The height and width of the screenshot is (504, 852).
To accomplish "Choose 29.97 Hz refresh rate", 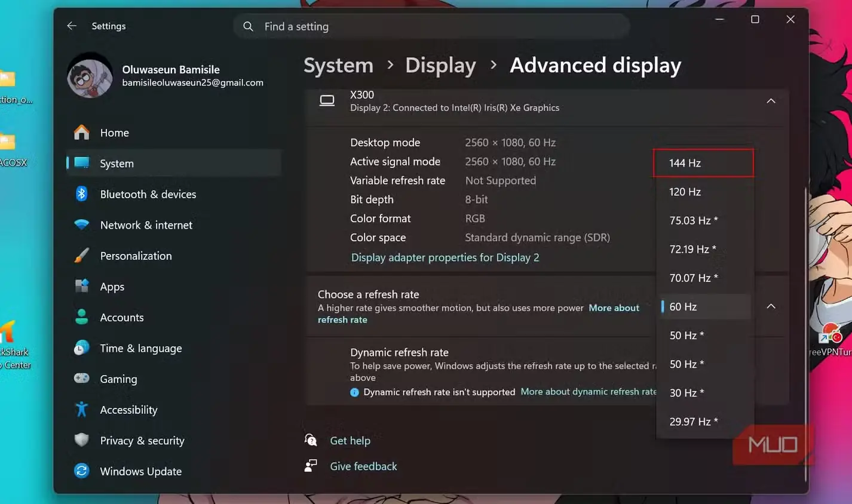I will [704, 422].
